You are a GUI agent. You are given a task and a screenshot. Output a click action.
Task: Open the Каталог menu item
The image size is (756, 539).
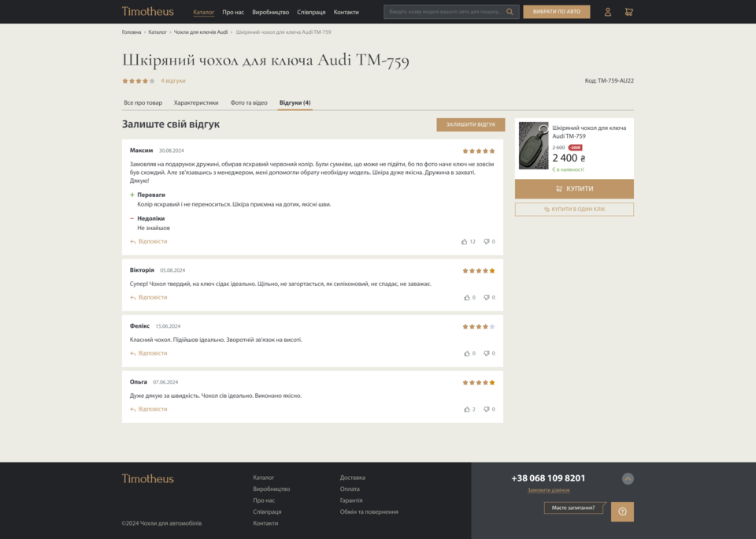coord(203,12)
